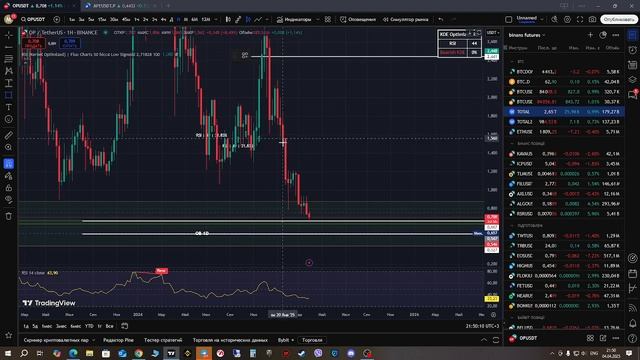
Task: Open the alerts clock panel
Action: tap(632, 50)
